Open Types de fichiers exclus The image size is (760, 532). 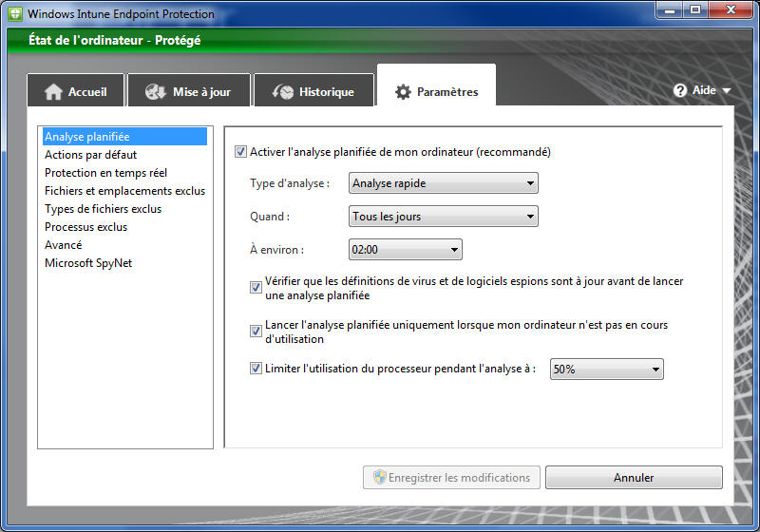coord(103,209)
